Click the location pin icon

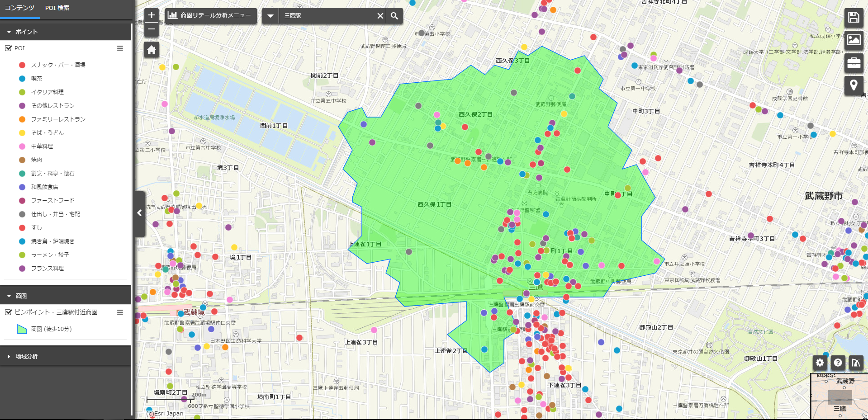(x=854, y=85)
